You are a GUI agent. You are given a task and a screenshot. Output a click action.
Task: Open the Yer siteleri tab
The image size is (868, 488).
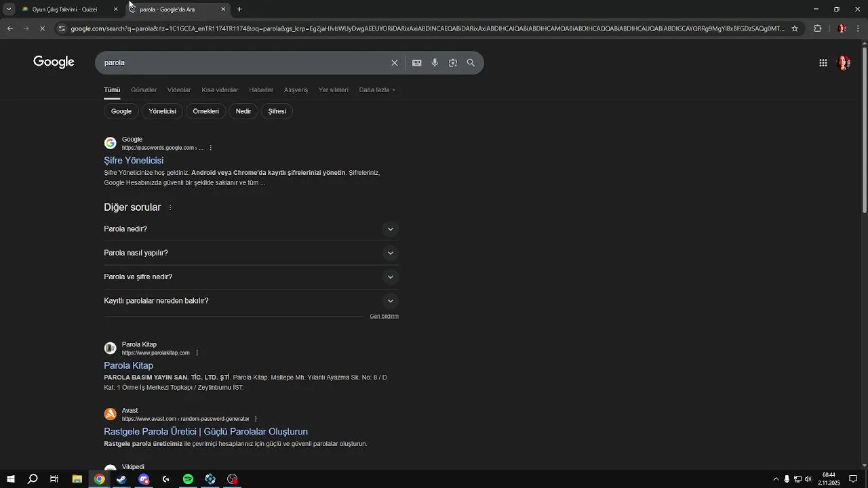tap(334, 90)
